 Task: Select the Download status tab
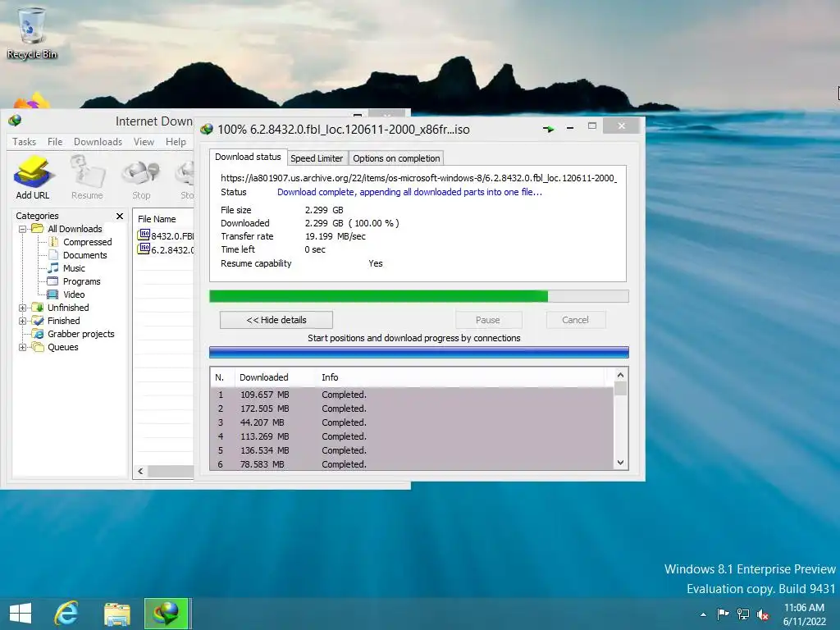[x=248, y=157]
